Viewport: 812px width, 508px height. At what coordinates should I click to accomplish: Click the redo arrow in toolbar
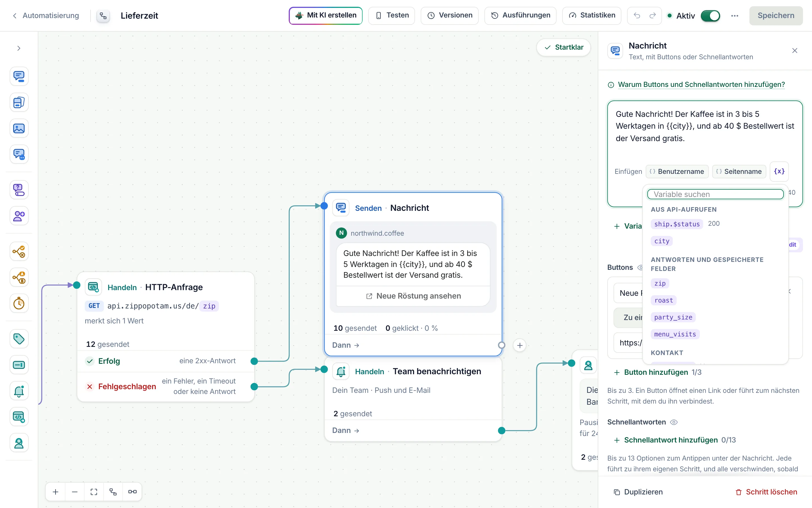click(x=652, y=16)
